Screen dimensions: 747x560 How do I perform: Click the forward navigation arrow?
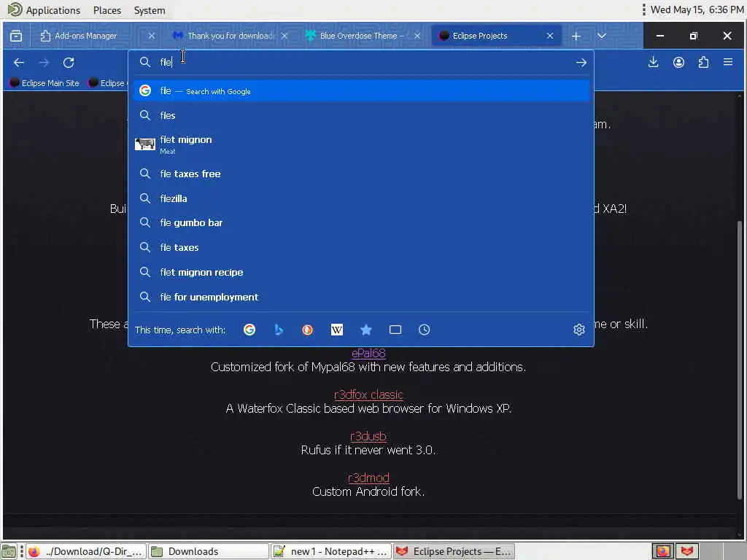44,63
